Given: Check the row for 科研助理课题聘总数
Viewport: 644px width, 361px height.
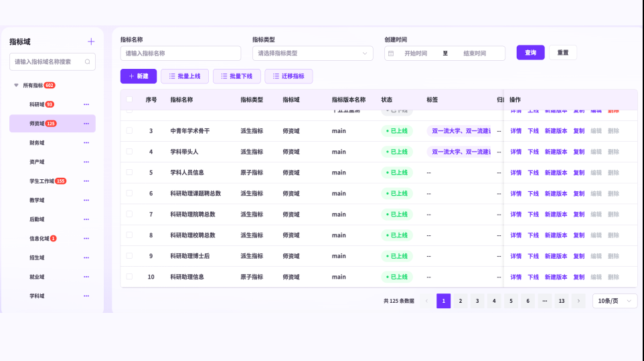Looking at the screenshot, I should pyautogui.click(x=129, y=193).
